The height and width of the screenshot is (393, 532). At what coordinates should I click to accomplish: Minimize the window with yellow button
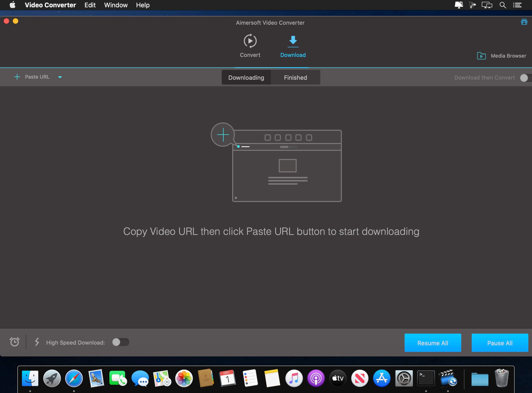(x=16, y=21)
